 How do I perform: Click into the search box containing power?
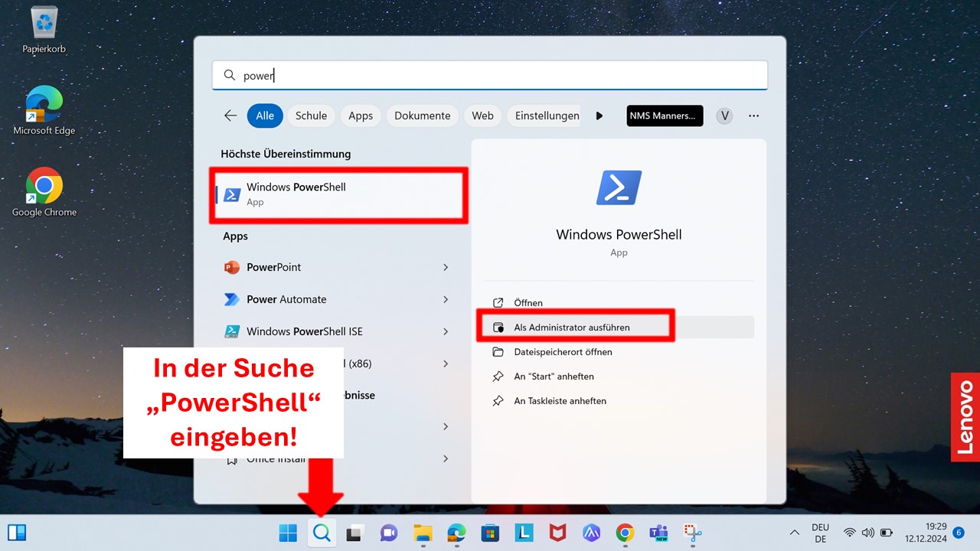490,76
